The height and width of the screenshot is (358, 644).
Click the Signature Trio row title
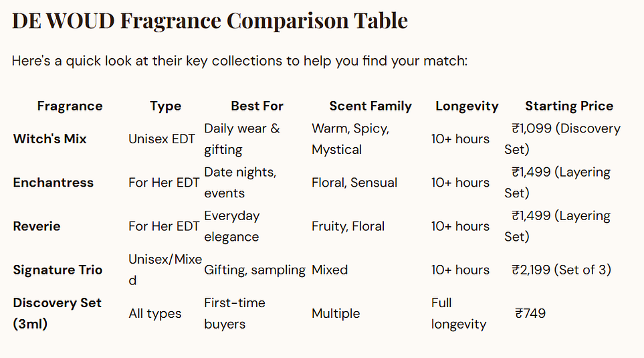(58, 270)
